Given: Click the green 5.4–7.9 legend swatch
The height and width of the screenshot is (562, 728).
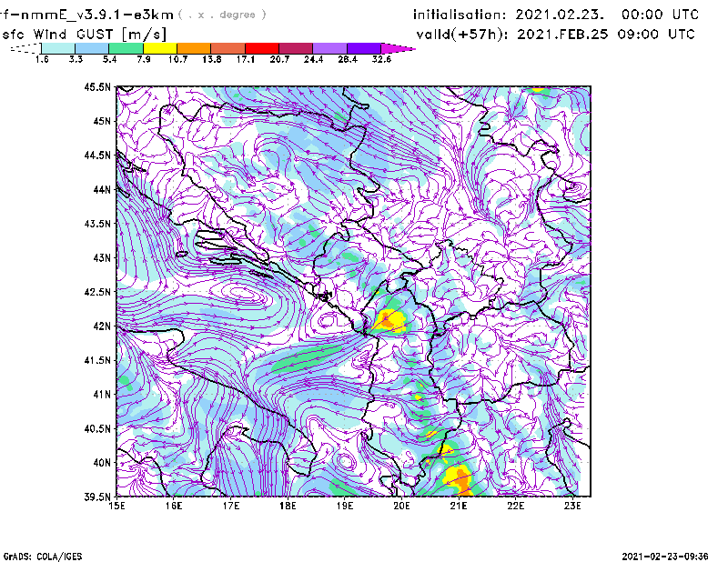Looking at the screenshot, I should 126,48.
